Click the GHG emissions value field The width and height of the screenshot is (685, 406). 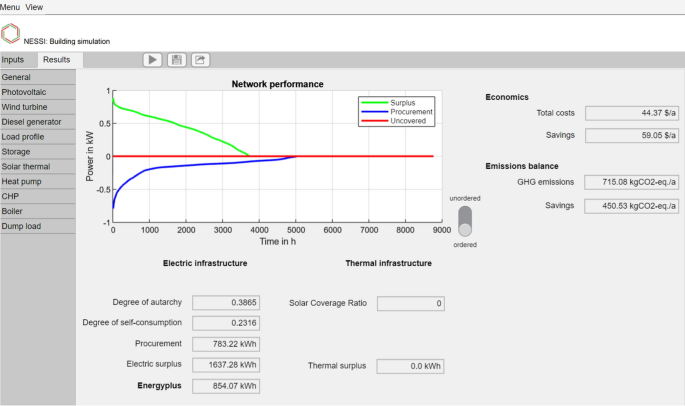coord(631,182)
